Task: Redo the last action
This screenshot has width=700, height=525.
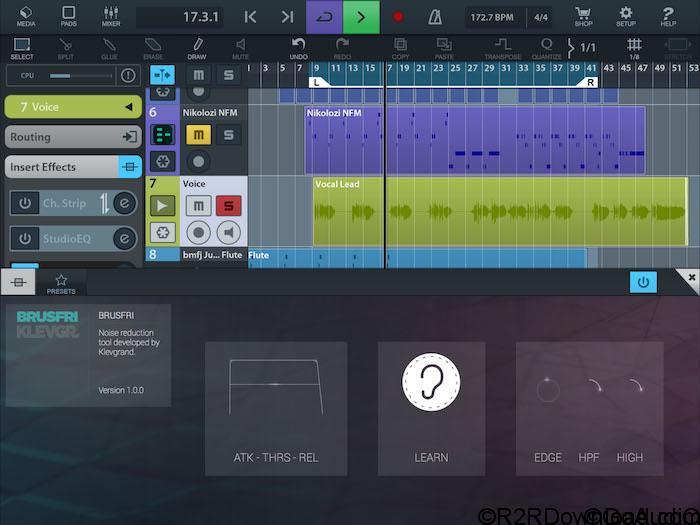Action: 342,49
